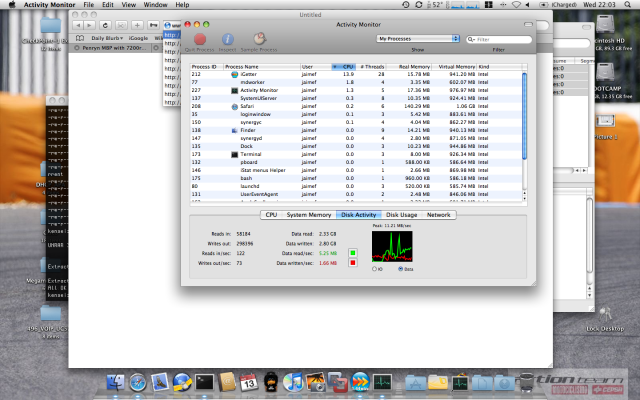The height and width of the screenshot is (400, 640).
Task: Sort by Real Memory column header
Action: pos(409,67)
